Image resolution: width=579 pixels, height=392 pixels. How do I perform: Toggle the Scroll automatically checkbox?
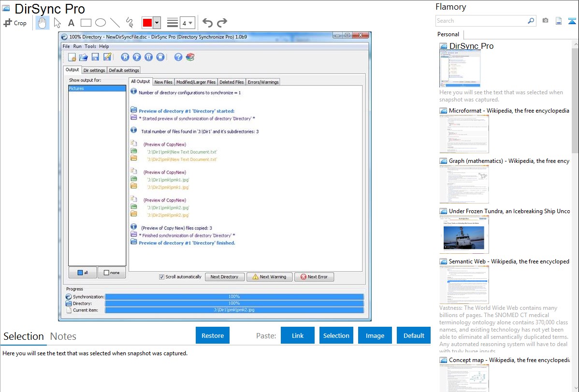pos(162,277)
